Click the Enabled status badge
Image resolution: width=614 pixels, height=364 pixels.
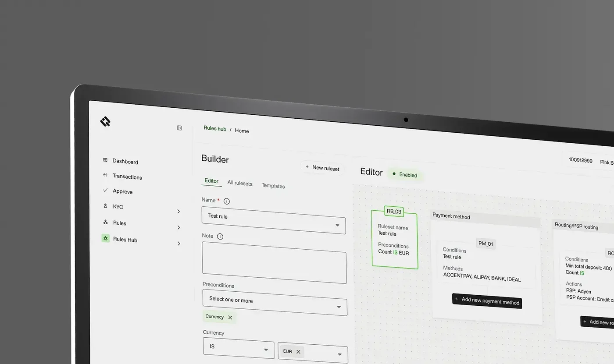pyautogui.click(x=405, y=174)
